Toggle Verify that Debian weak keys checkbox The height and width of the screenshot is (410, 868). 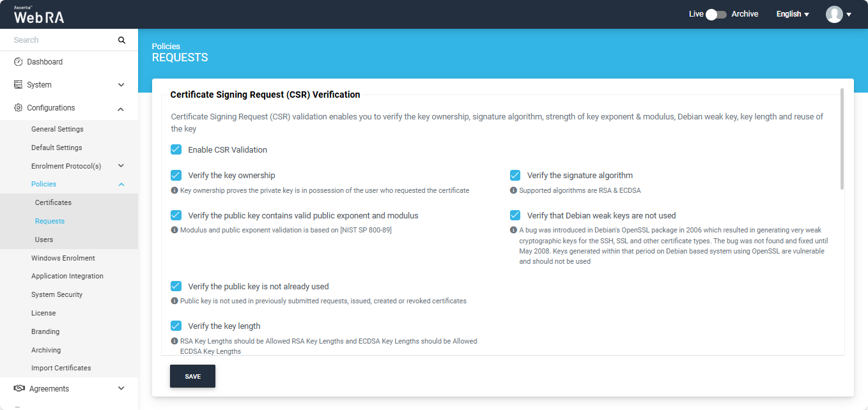[515, 216]
